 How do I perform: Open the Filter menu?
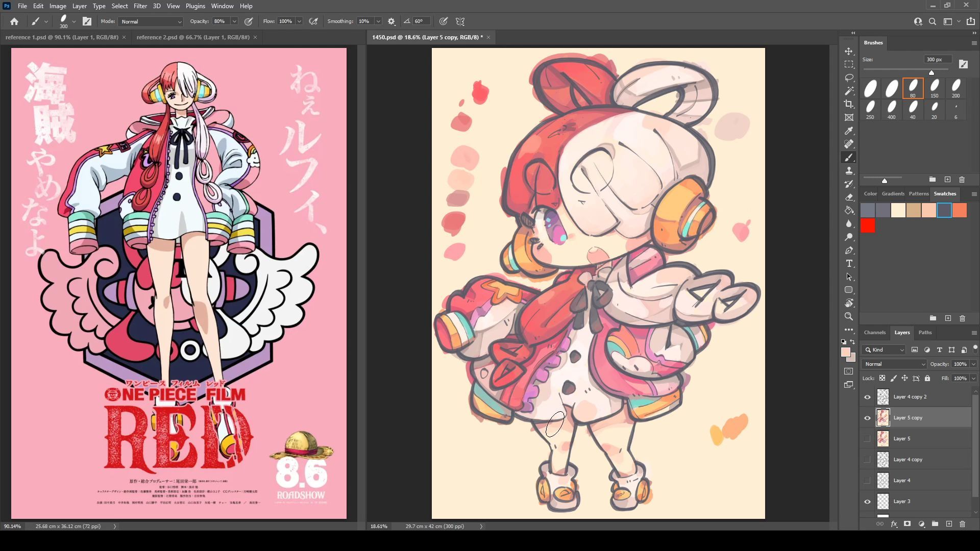140,6
